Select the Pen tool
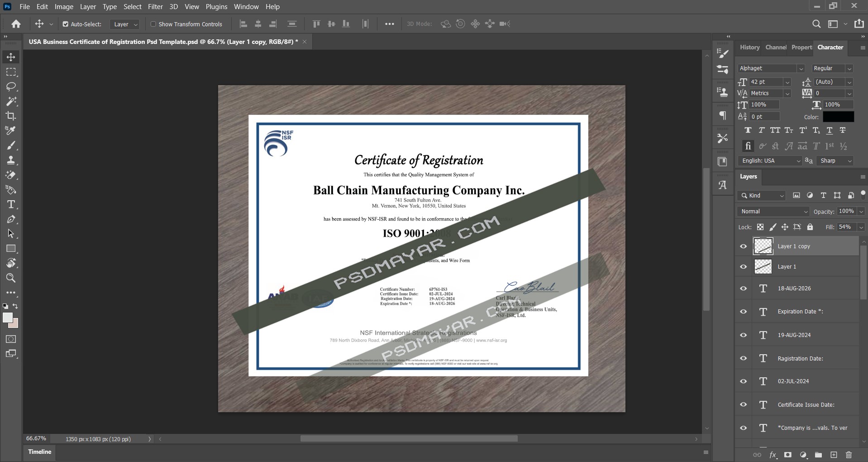 [11, 219]
